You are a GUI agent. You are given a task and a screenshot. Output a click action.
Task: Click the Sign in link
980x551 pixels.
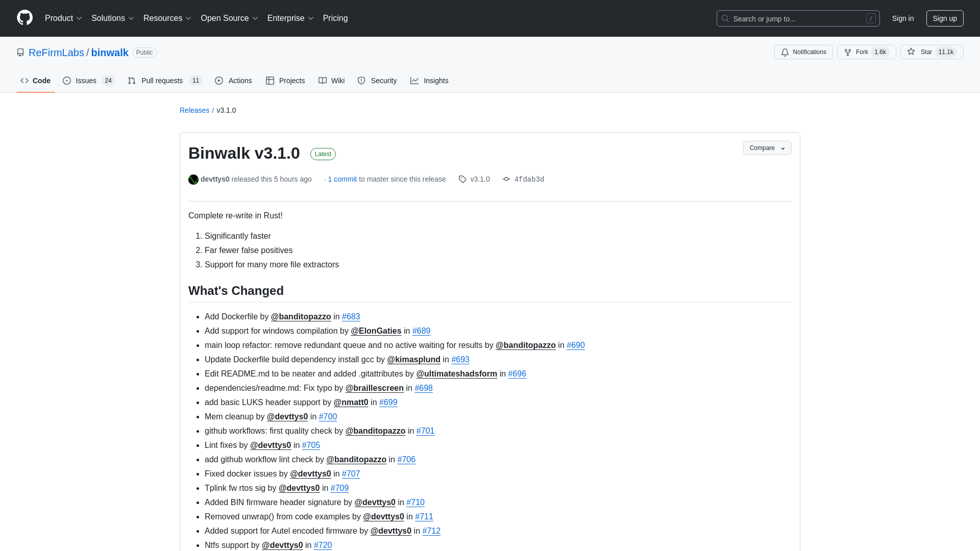pos(903,18)
